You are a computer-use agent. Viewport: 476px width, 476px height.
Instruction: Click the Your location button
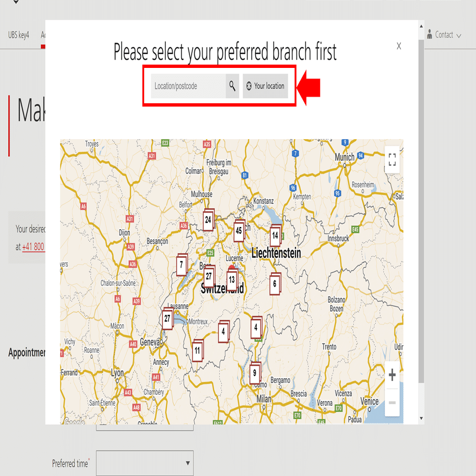pos(265,86)
